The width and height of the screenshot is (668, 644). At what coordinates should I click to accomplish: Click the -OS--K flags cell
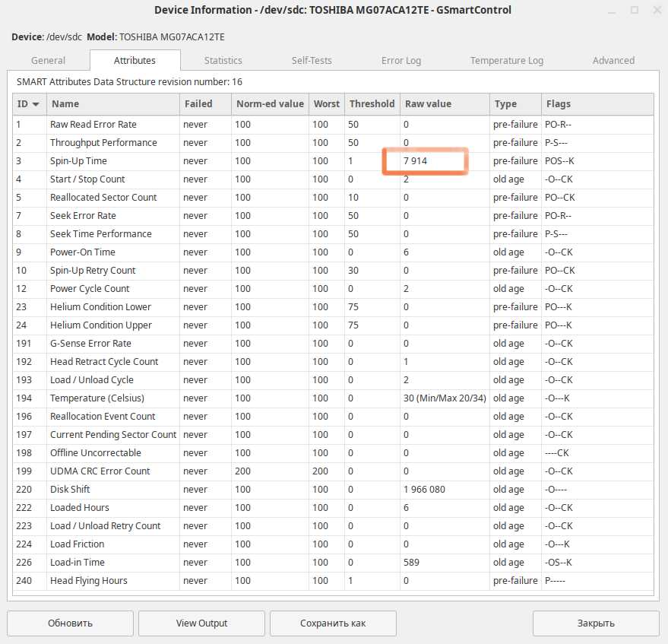(x=559, y=563)
